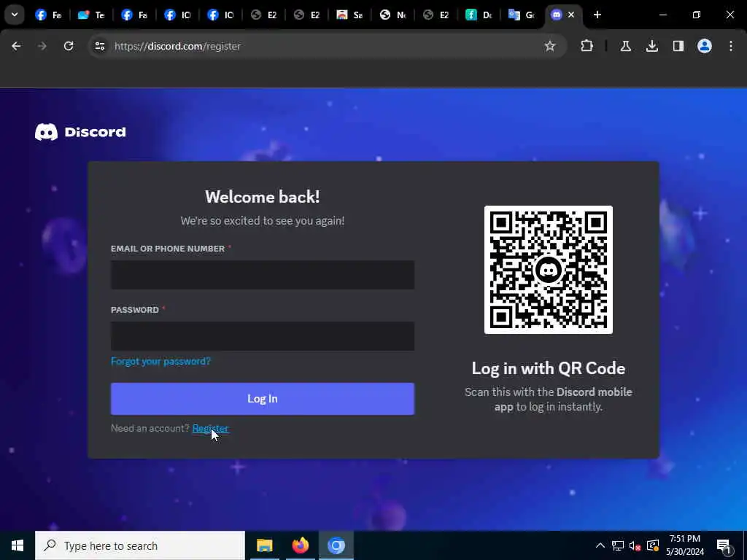
Task: Open the tab search dropdown chevron
Action: coord(15,15)
